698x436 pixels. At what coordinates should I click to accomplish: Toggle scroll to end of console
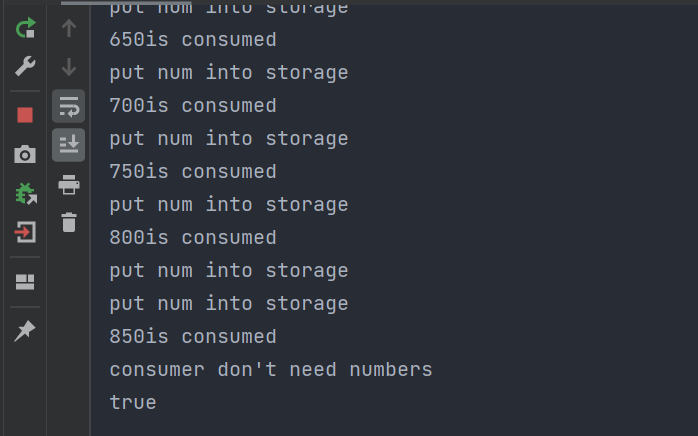point(69,145)
